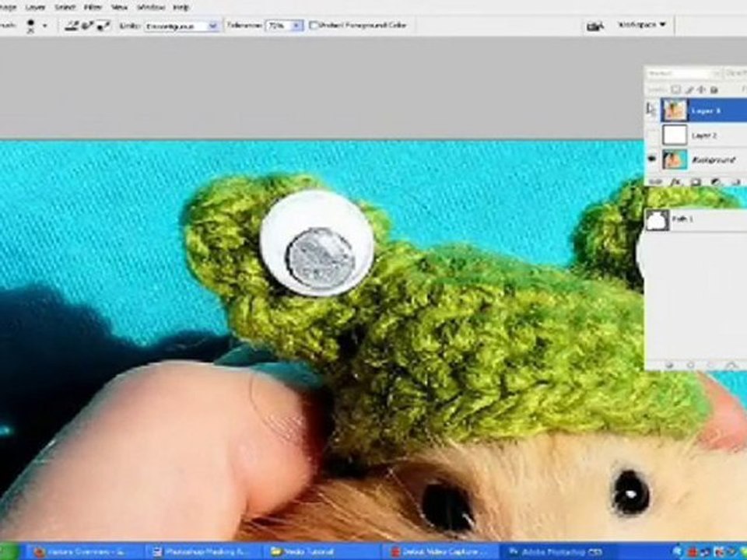This screenshot has height=560, width=747.
Task: Show Layer 2 using its eye box
Action: coord(652,135)
